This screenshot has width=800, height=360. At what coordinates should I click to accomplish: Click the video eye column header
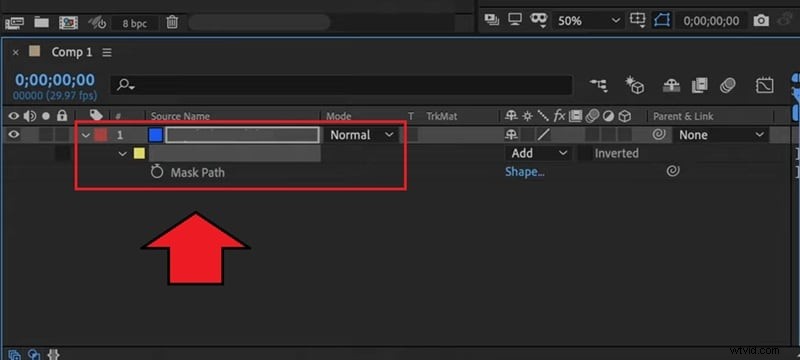[x=13, y=116]
